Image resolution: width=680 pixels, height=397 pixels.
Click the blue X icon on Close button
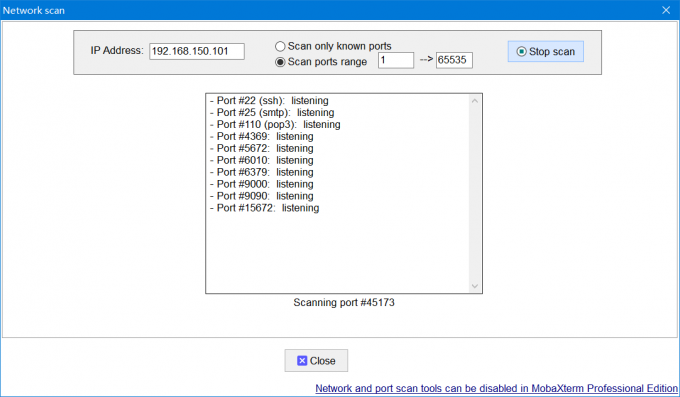click(302, 361)
